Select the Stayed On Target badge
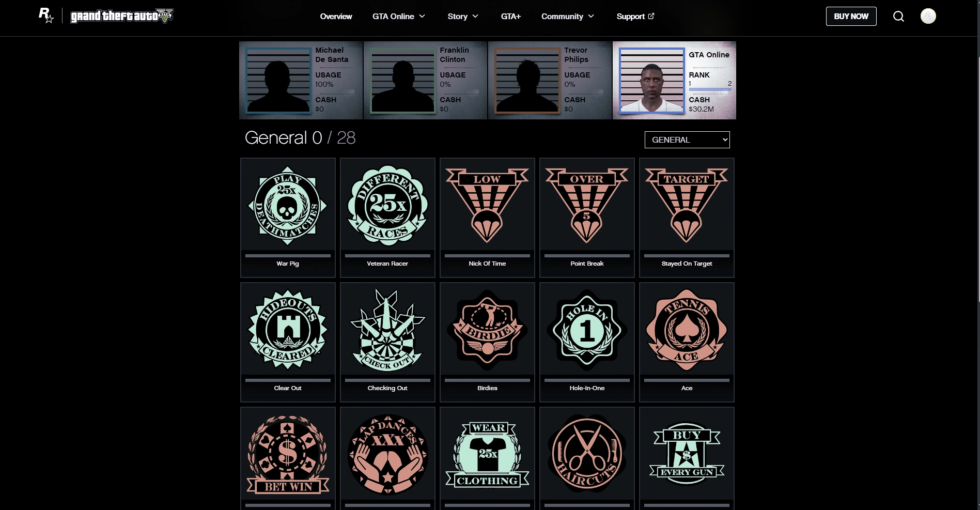The height and width of the screenshot is (510, 980). point(687,205)
